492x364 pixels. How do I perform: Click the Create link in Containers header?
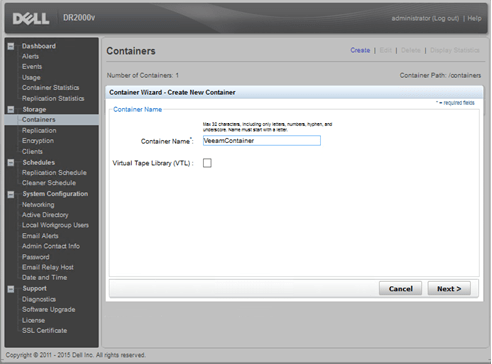click(360, 50)
